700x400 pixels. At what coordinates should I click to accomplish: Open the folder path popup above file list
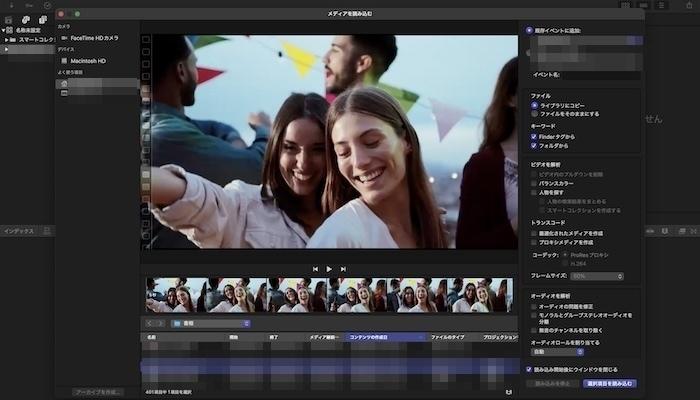(211, 323)
